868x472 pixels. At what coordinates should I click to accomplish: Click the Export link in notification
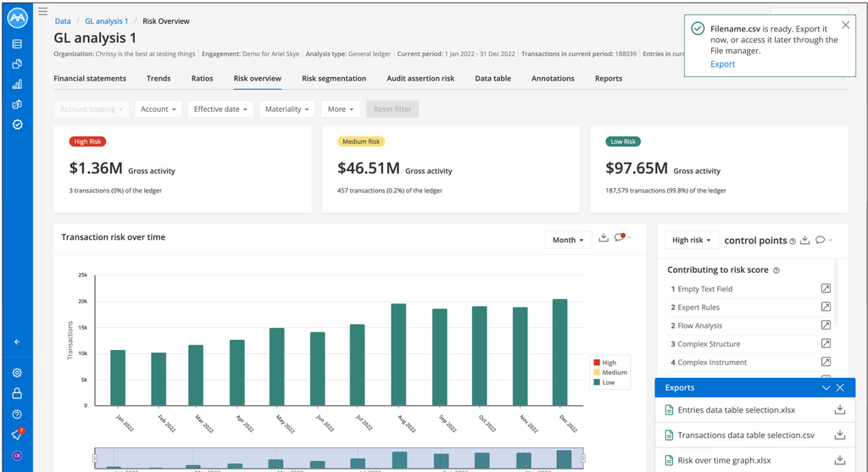coord(722,64)
